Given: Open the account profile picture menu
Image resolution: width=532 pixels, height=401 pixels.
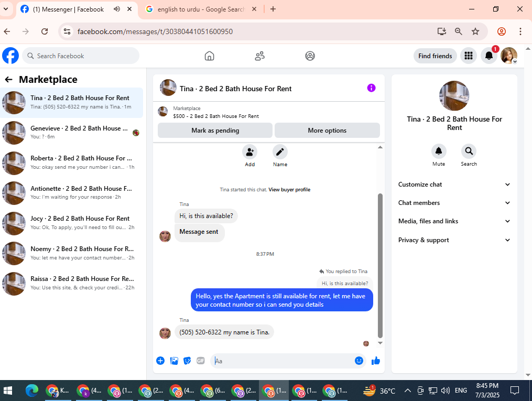Looking at the screenshot, I should pos(509,56).
